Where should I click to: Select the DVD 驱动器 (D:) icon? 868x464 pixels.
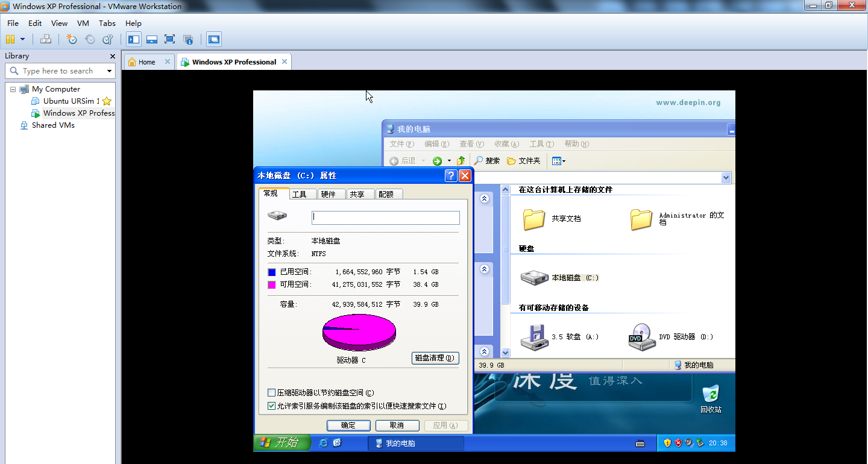click(642, 337)
